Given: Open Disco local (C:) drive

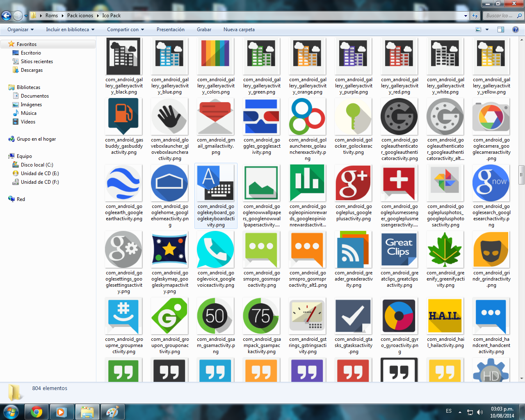Looking at the screenshot, I should tap(37, 165).
